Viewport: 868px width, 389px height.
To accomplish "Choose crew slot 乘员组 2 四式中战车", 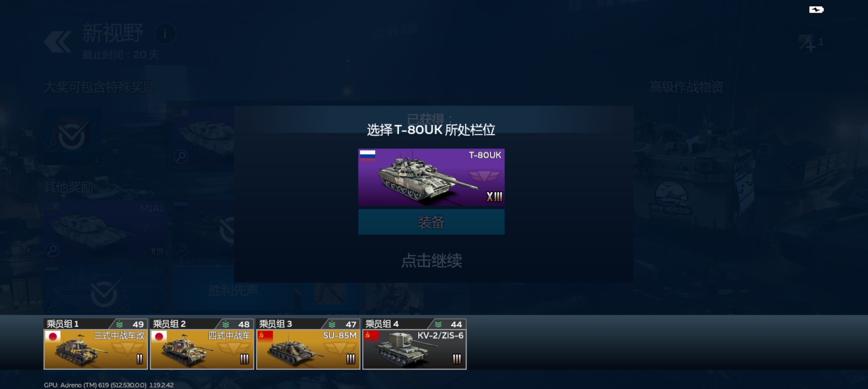I will pos(202,344).
